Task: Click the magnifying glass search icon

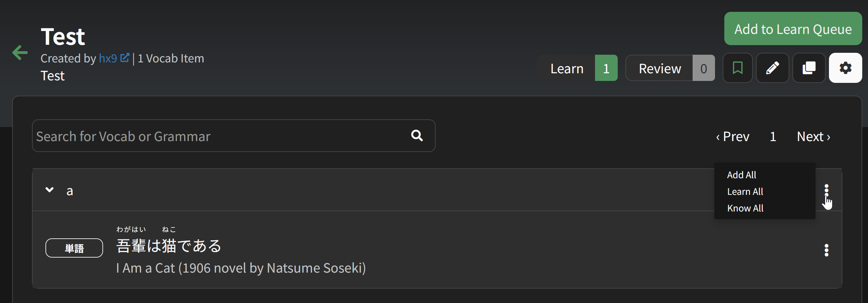Action: pyautogui.click(x=417, y=136)
